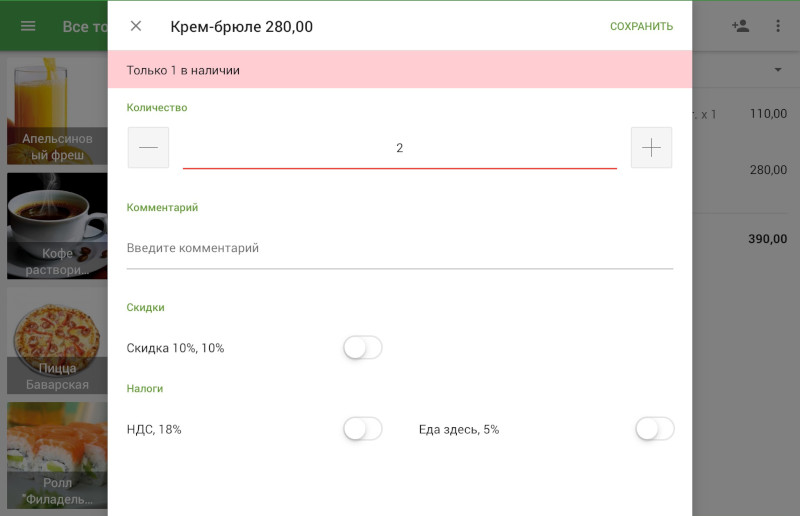The image size is (800, 516).
Task: Click the quantity input field
Action: click(x=399, y=148)
